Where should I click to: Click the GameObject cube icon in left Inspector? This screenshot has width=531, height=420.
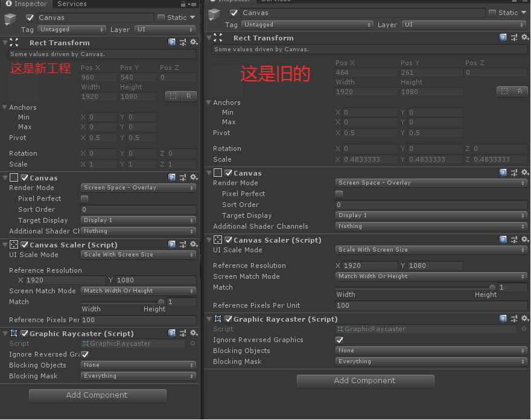[x=10, y=19]
